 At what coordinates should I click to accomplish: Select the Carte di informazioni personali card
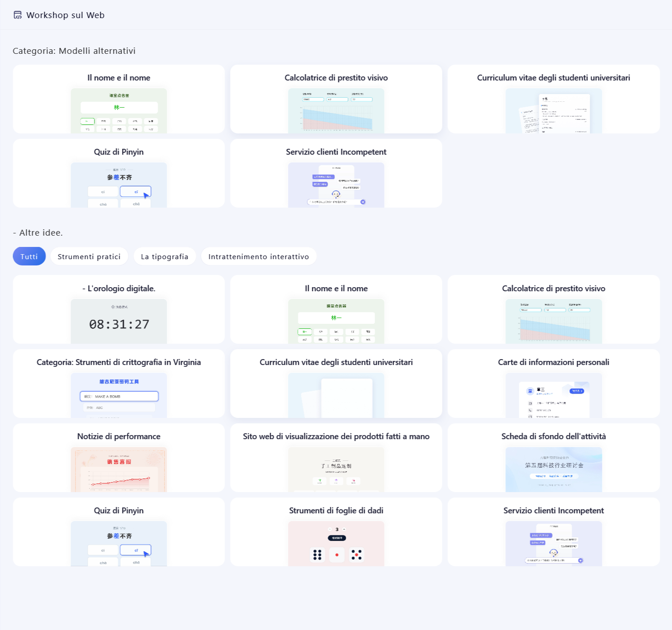(x=554, y=384)
